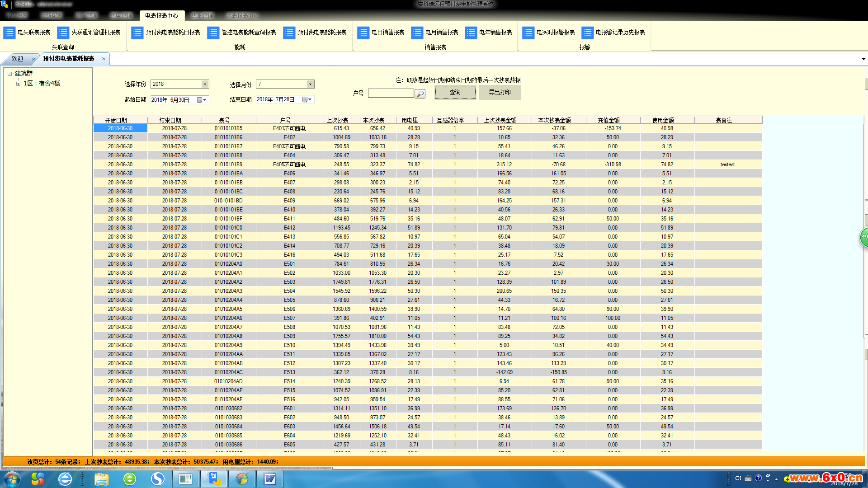Open the 预付费电表能耗报表 ribbon button

point(315,33)
